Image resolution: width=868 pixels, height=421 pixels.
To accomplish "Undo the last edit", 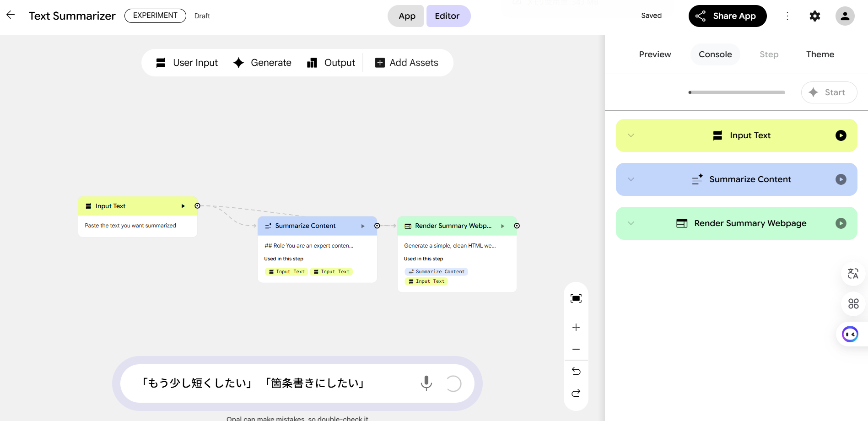I will 576,371.
